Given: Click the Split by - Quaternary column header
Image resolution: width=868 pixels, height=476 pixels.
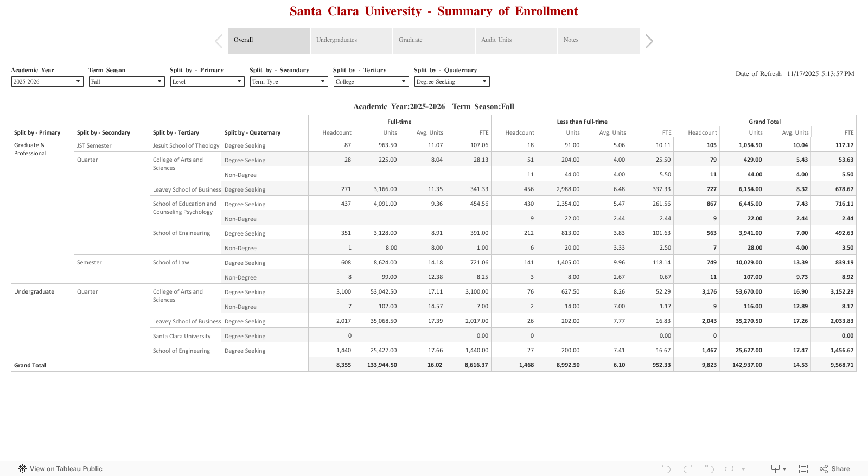Looking at the screenshot, I should (253, 132).
